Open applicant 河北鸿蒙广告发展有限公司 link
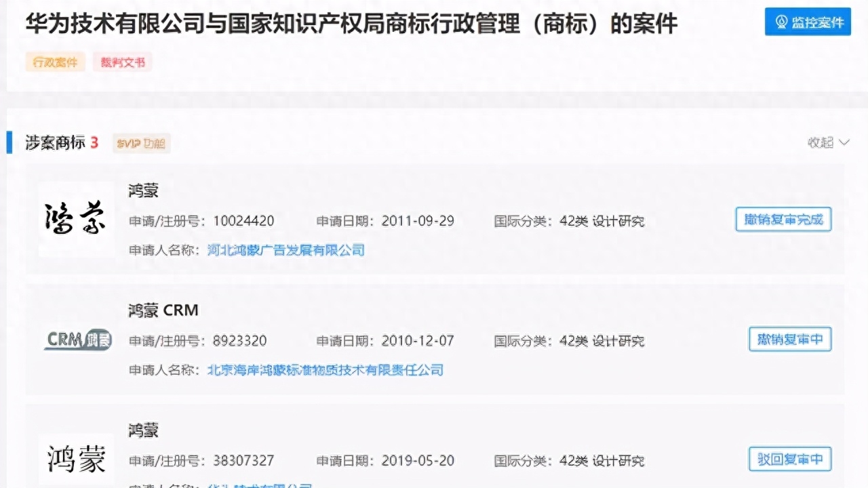Image resolution: width=868 pixels, height=488 pixels. click(285, 250)
